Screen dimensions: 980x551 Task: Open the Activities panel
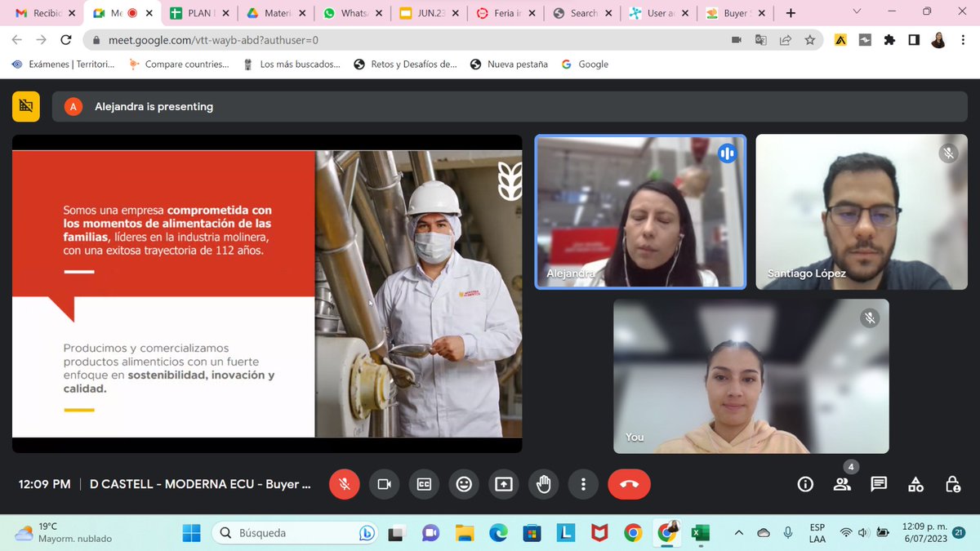[x=915, y=484]
